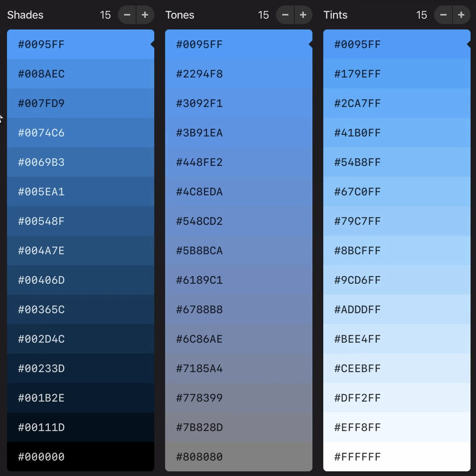Select shade swatch #004A7E
476x476 pixels.
tap(81, 250)
